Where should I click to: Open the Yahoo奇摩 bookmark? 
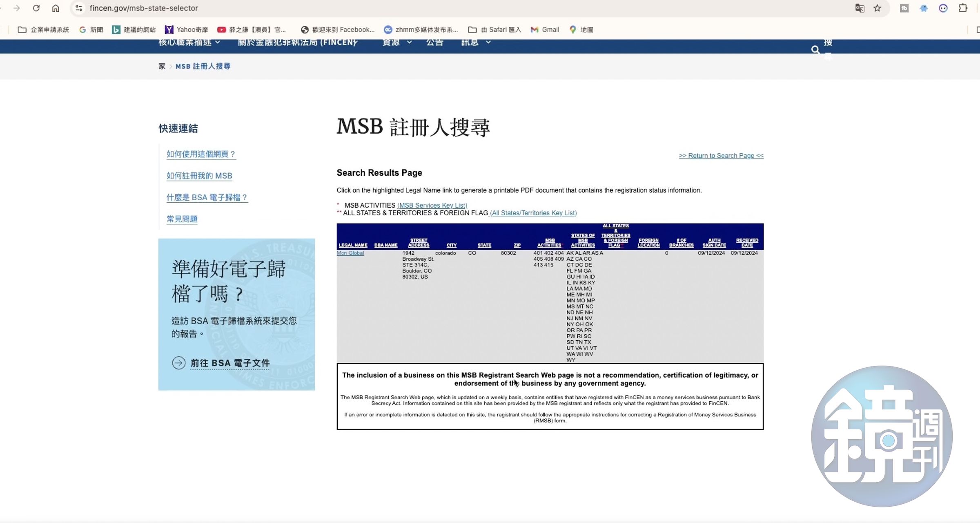pos(187,30)
